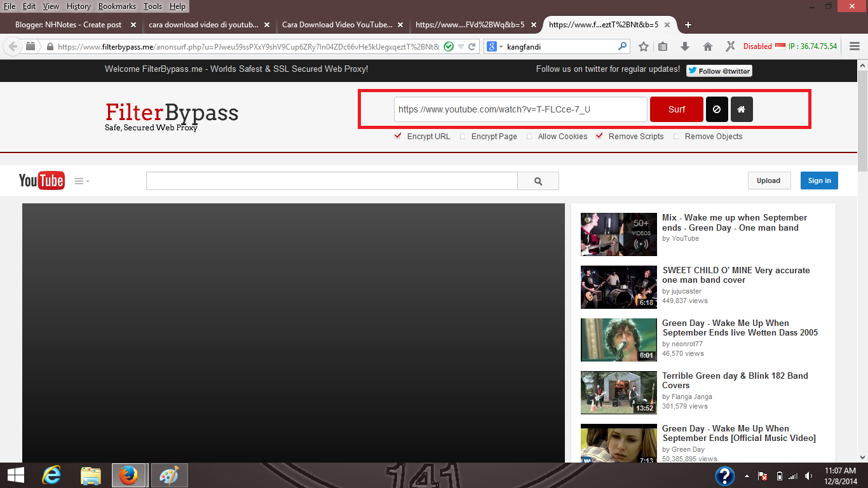This screenshot has width=868, height=488.
Task: Open File Explorer from the taskbar
Action: click(x=91, y=475)
